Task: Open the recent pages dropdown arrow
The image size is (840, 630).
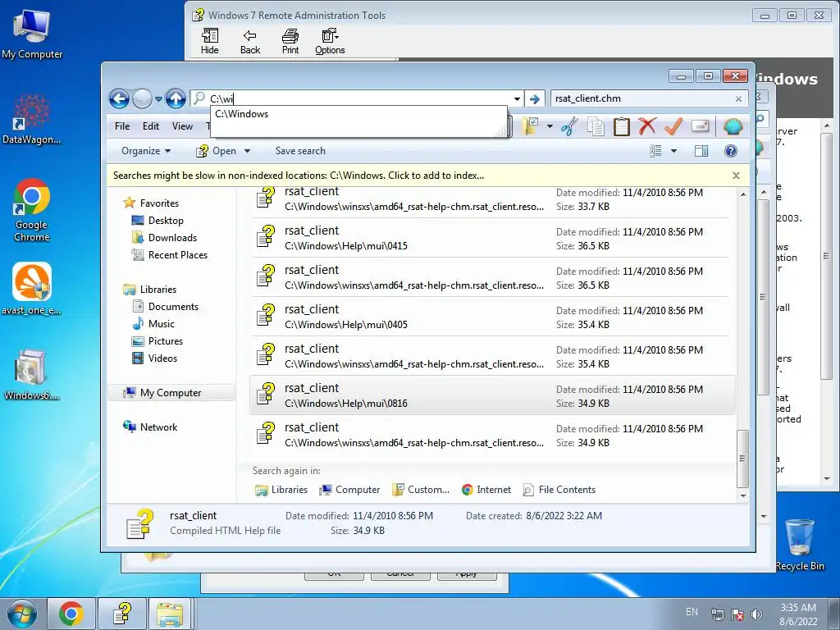Action: (158, 99)
